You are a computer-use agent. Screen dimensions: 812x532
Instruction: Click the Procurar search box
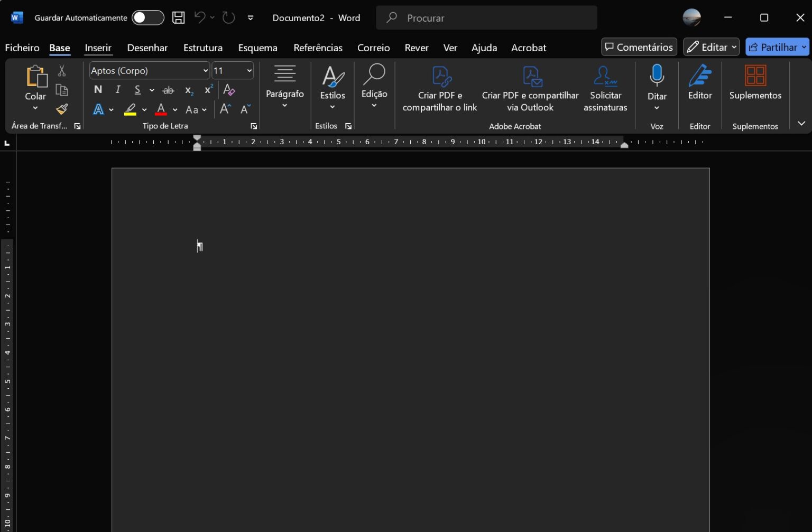(486, 18)
